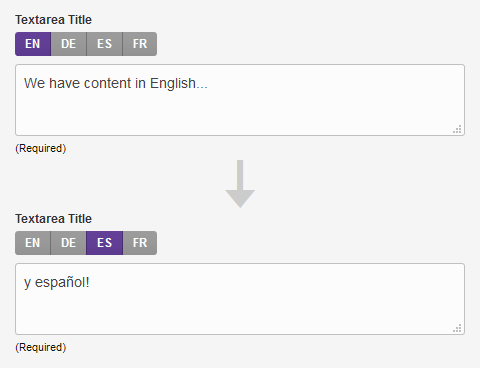
Task: Grab the resize handle of the English textarea
Action: (457, 129)
